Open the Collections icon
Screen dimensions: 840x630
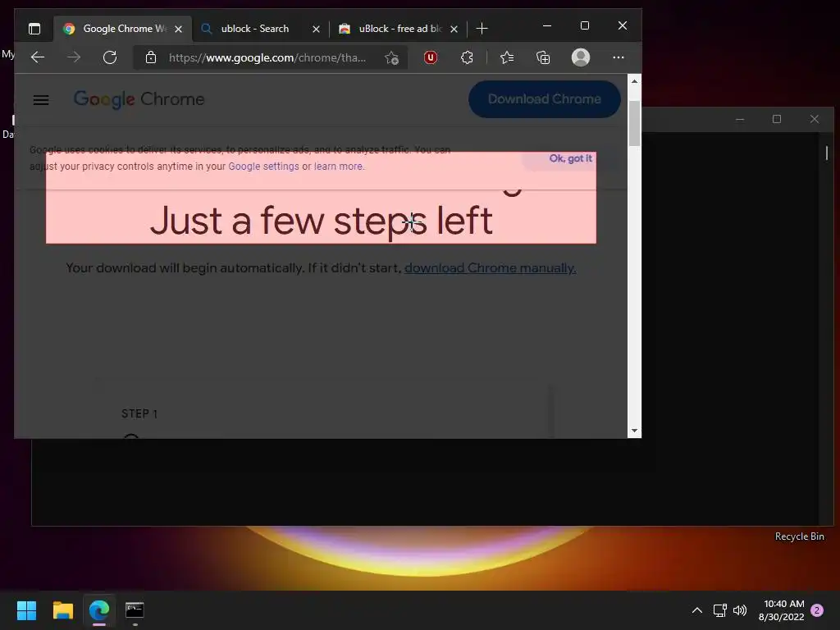pyautogui.click(x=543, y=57)
